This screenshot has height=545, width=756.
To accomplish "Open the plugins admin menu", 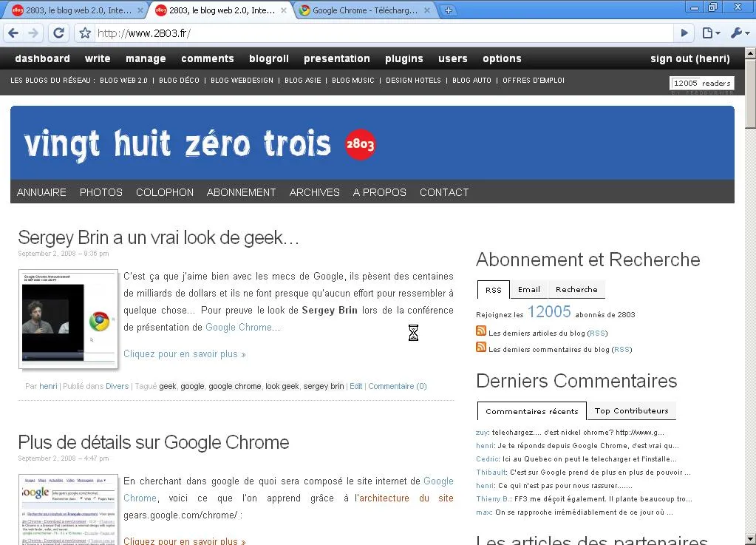I will [404, 58].
